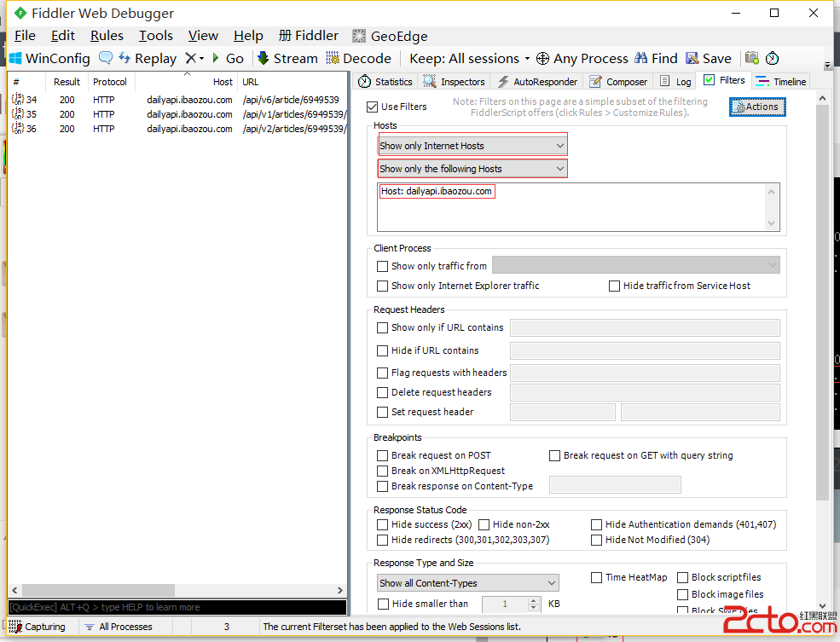The width and height of the screenshot is (840, 642).
Task: Open Keep: All sessions dropdown
Action: [469, 58]
